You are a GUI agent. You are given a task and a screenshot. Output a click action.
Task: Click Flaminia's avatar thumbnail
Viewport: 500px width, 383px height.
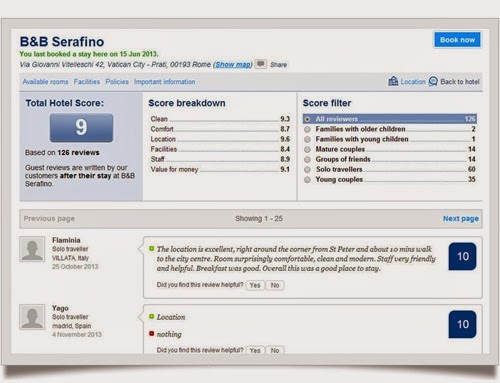pos(32,249)
